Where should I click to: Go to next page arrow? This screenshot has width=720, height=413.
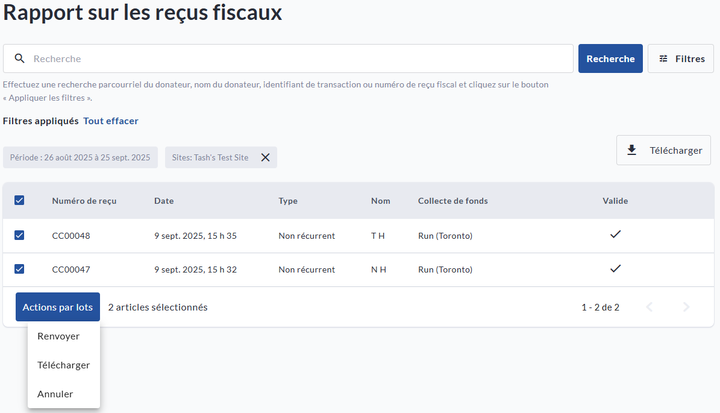coord(686,307)
